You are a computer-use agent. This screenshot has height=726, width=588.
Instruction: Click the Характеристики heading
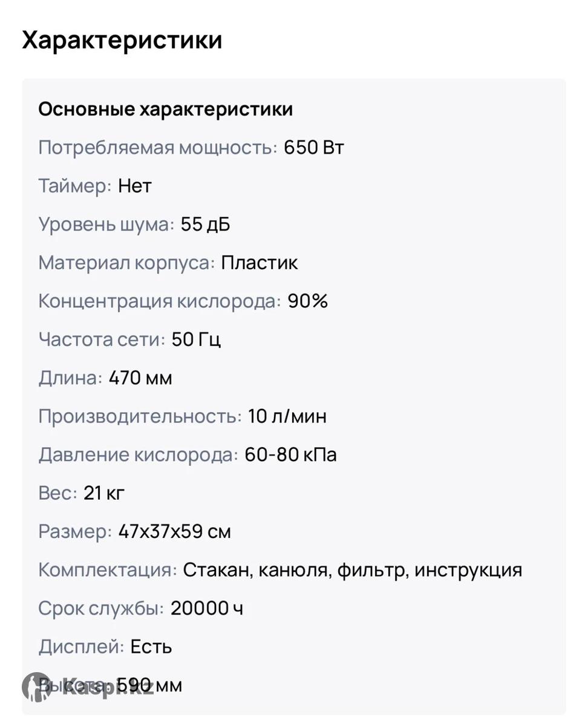click(x=122, y=41)
